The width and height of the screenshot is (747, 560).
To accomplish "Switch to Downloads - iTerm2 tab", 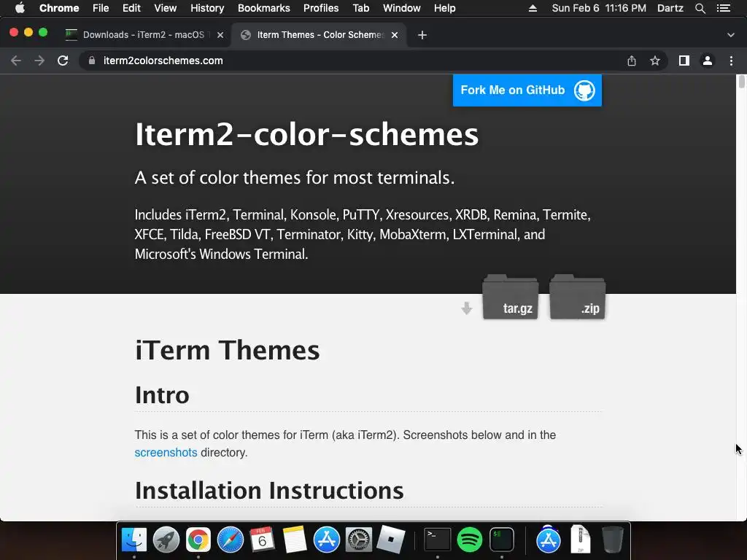I will click(x=144, y=35).
